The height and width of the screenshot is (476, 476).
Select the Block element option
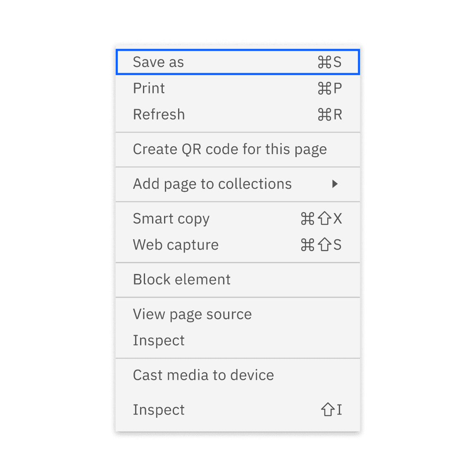182,279
